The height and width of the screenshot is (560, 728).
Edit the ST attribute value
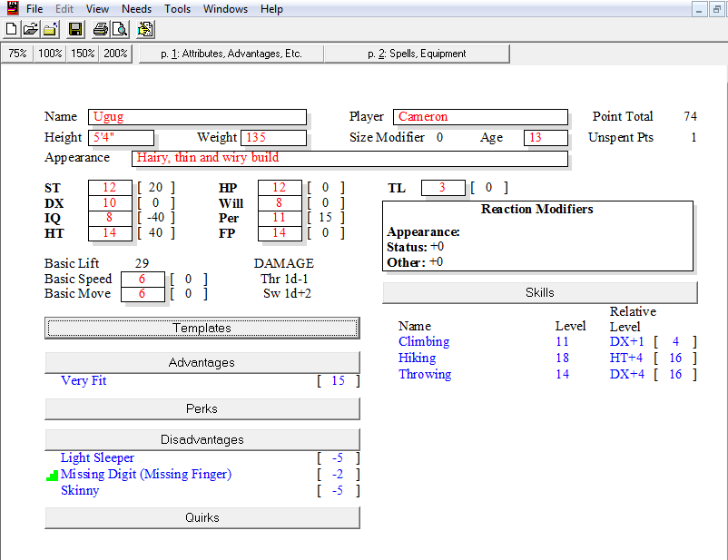110,187
